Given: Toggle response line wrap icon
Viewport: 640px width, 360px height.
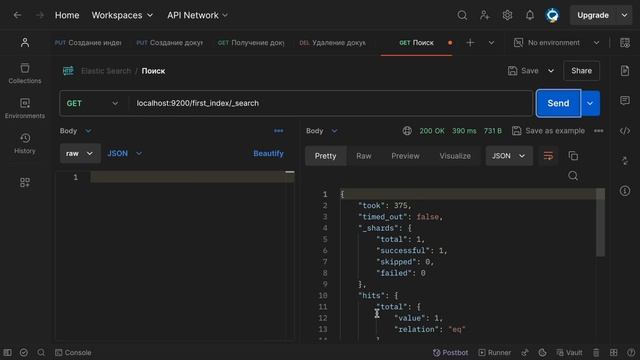Looking at the screenshot, I should (548, 156).
